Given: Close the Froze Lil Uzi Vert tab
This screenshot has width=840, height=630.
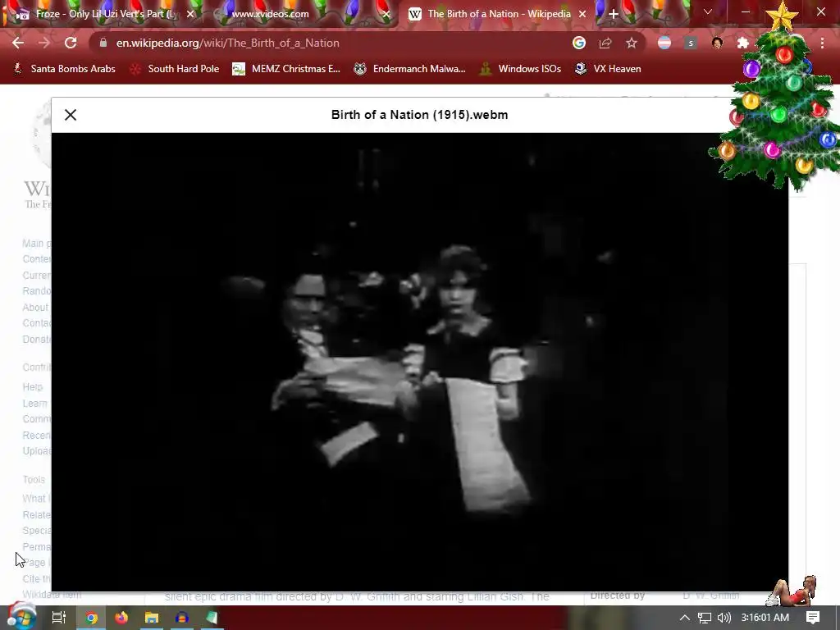Looking at the screenshot, I should click(x=190, y=14).
